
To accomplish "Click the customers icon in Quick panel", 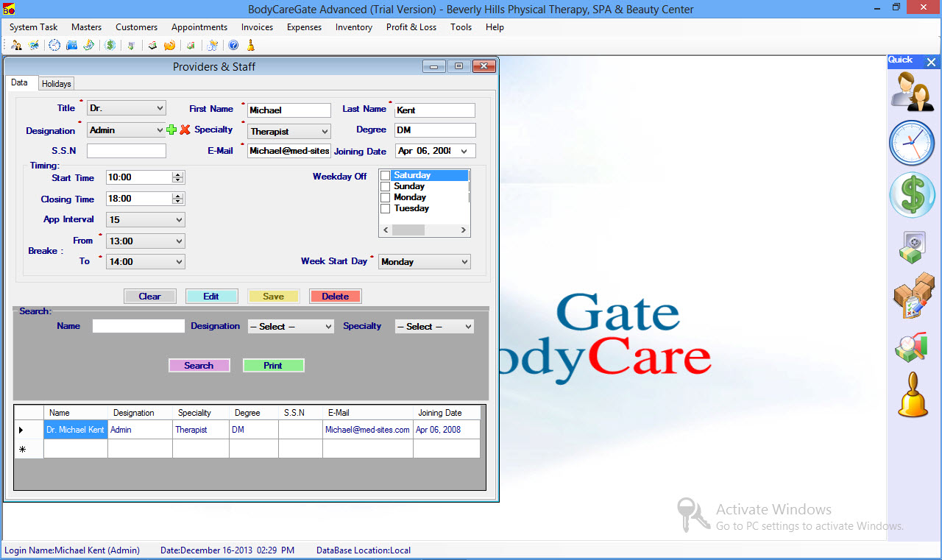I will pos(912,92).
